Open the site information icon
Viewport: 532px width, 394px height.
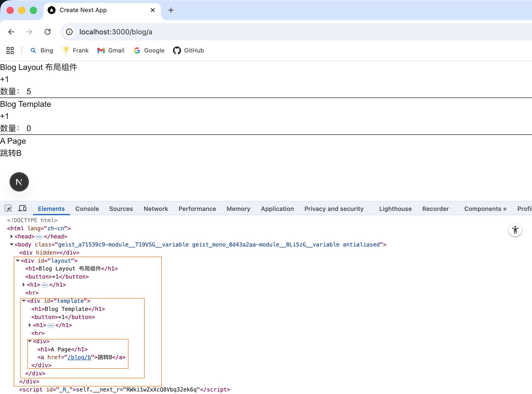(x=69, y=32)
